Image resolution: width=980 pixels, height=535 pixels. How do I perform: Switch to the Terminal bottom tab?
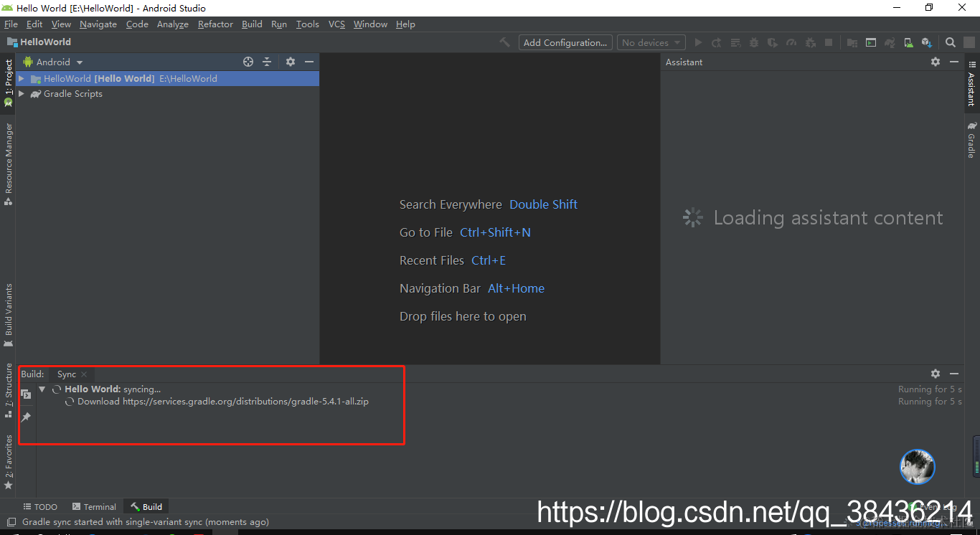[x=93, y=506]
